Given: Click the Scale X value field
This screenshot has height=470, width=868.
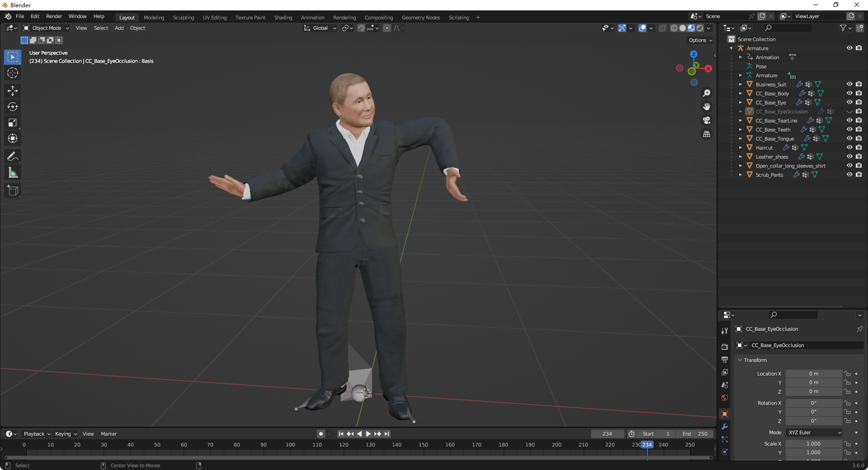Looking at the screenshot, I should pyautogui.click(x=814, y=444).
